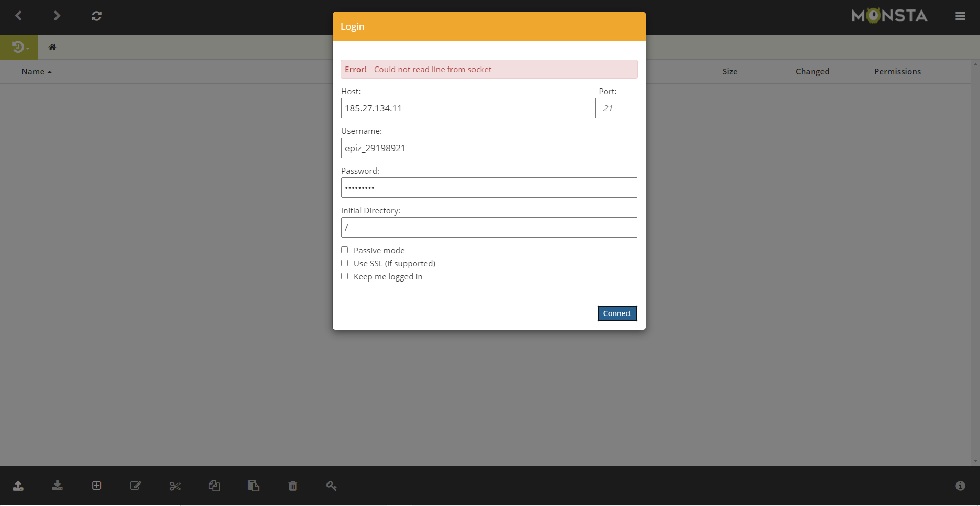Click the Port input field
The image size is (980, 506).
click(617, 108)
